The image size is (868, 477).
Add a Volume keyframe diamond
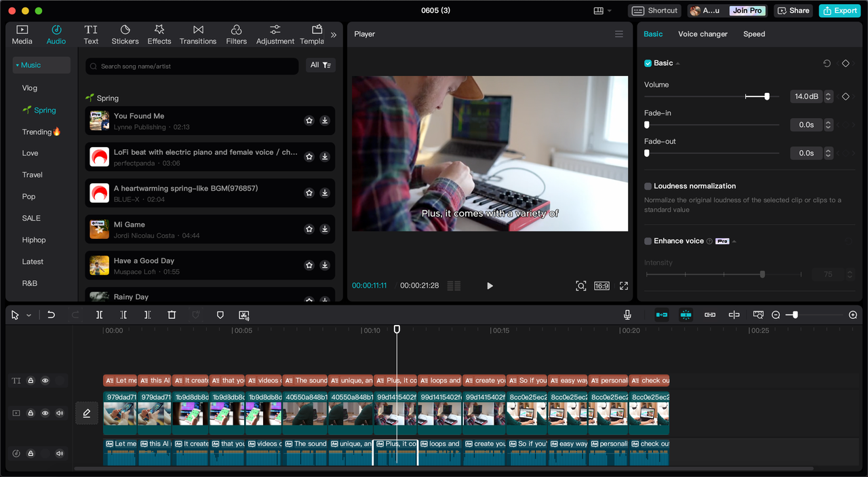(x=846, y=96)
